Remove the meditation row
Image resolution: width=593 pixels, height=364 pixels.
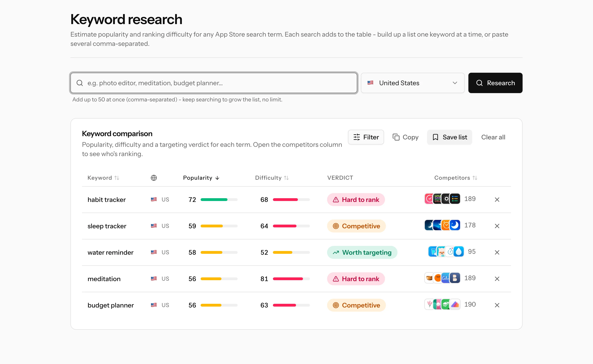click(x=497, y=279)
